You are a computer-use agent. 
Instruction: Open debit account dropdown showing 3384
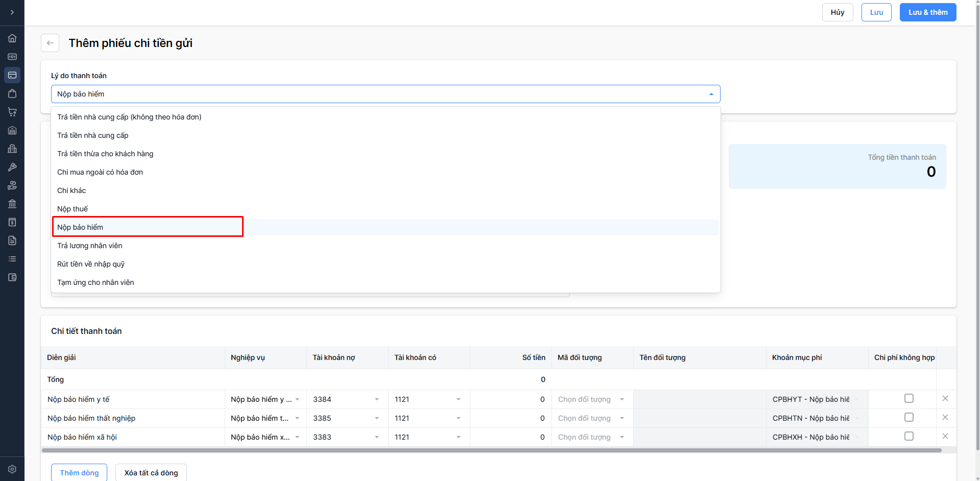pos(347,399)
